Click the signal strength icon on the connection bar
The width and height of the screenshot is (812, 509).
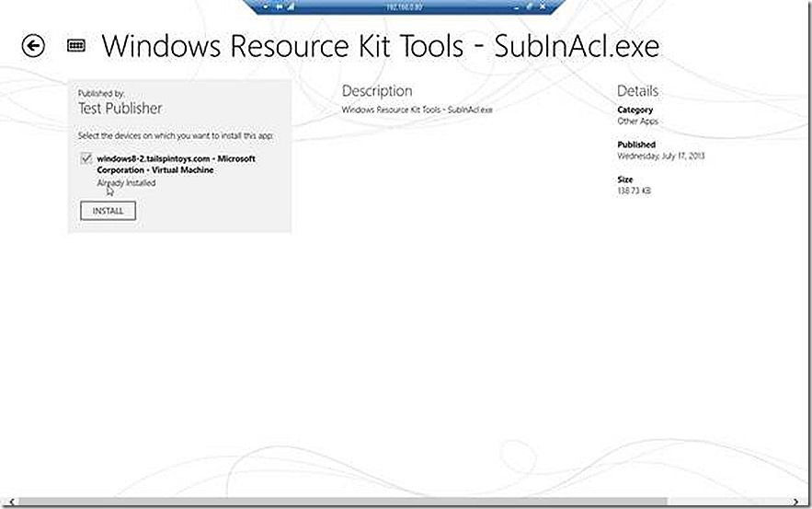tap(291, 7)
